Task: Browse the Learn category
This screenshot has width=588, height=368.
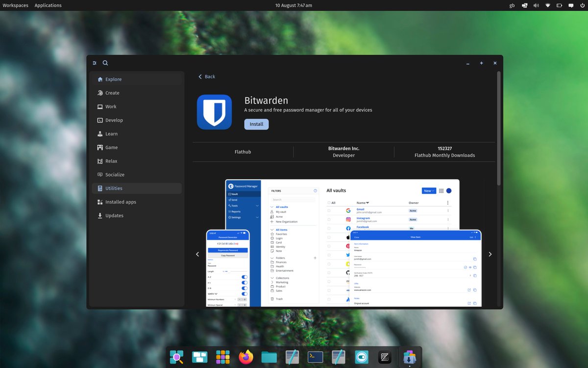Action: tap(137, 133)
